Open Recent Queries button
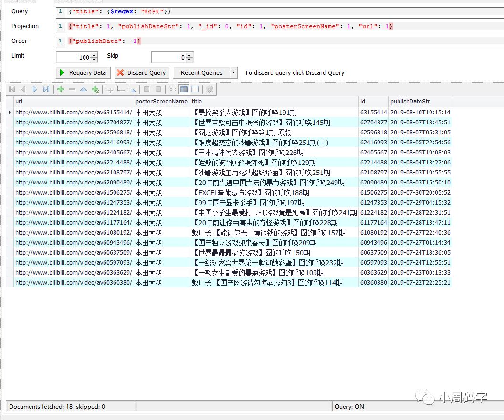This screenshot has height=420, width=504. 201,72
